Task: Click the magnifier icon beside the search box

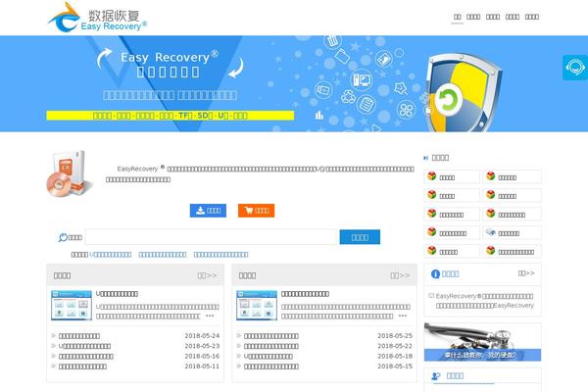Action: click(63, 237)
